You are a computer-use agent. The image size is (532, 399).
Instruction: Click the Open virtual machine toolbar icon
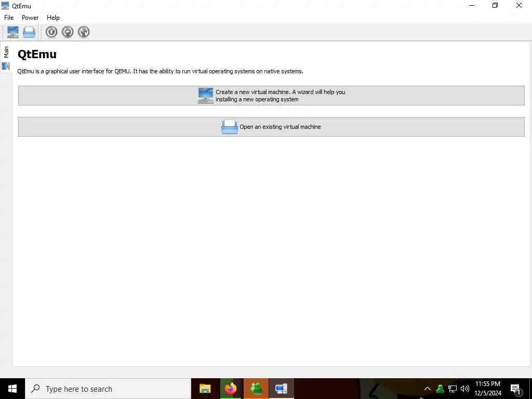click(x=29, y=32)
